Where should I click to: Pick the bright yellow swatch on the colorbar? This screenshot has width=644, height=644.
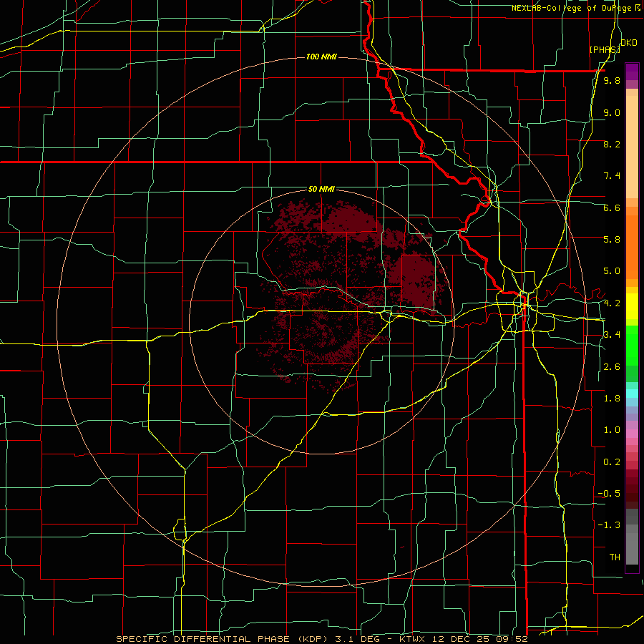coord(632,306)
